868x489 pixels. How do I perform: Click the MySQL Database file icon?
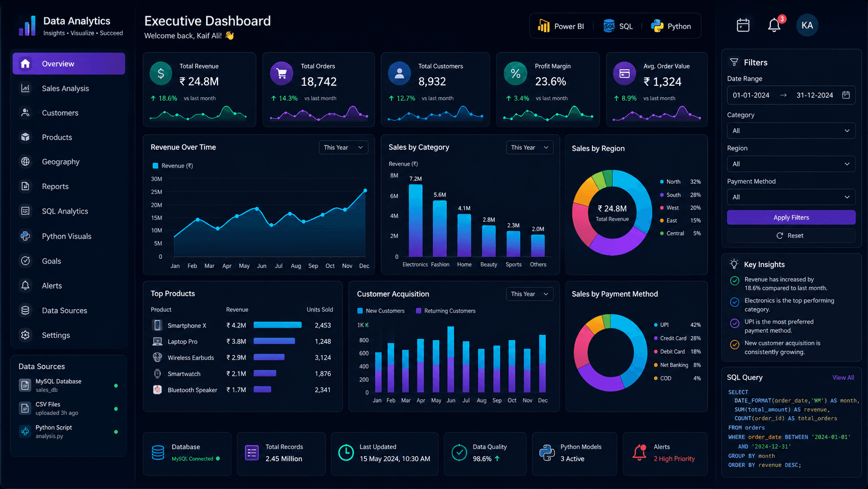24,385
